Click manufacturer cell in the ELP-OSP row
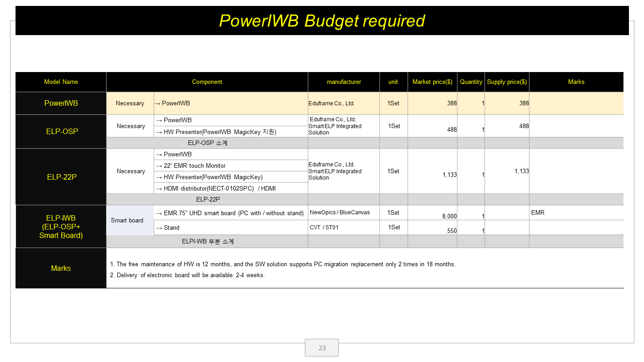 coord(344,126)
